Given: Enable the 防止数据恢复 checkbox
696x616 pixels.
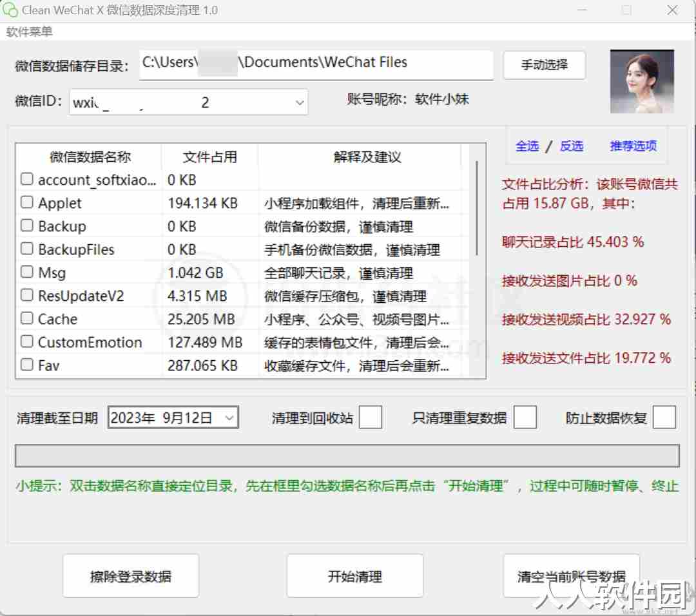Looking at the screenshot, I should pos(664,417).
